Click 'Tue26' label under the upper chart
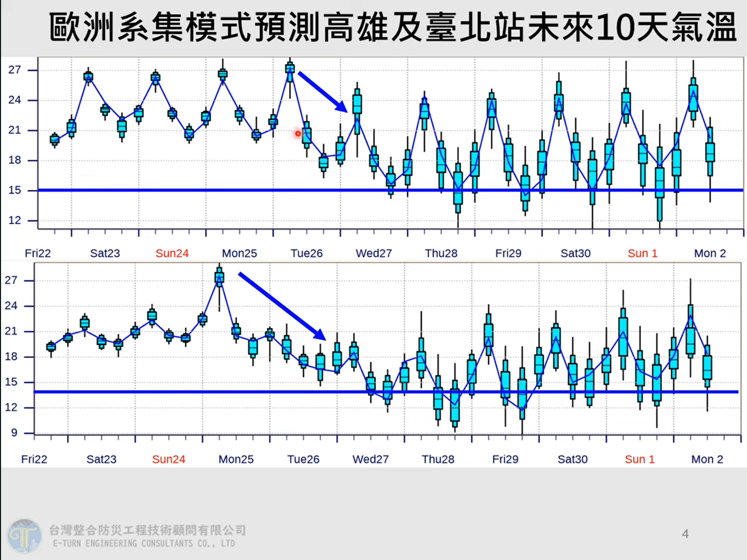 307,253
